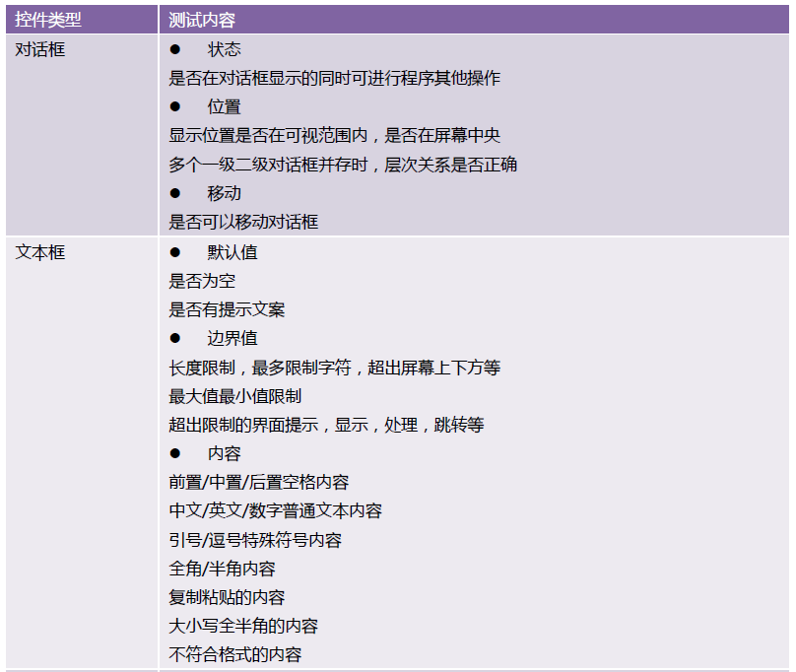Click the 边界值 bullet heading
The image size is (796, 672).
(x=232, y=338)
